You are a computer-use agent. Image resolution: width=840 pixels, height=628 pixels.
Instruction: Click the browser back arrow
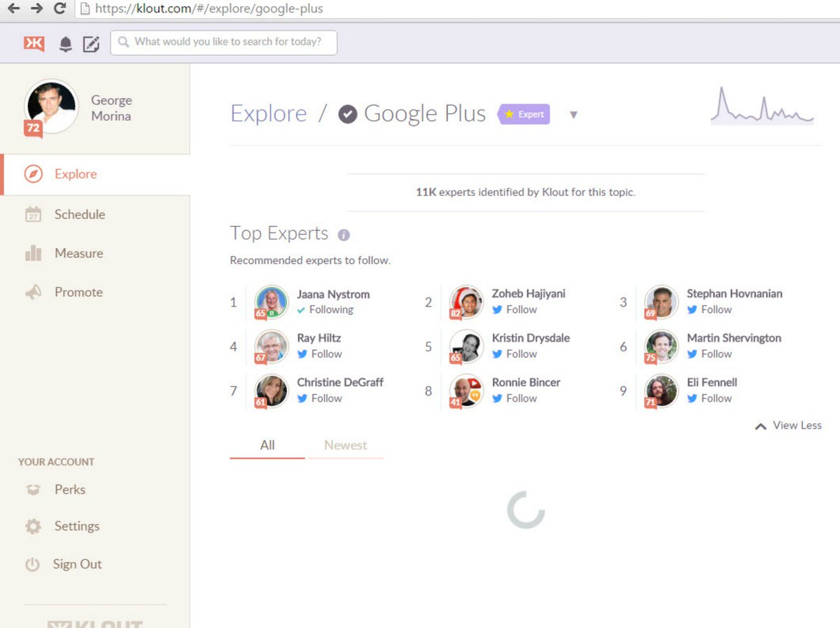click(x=13, y=8)
